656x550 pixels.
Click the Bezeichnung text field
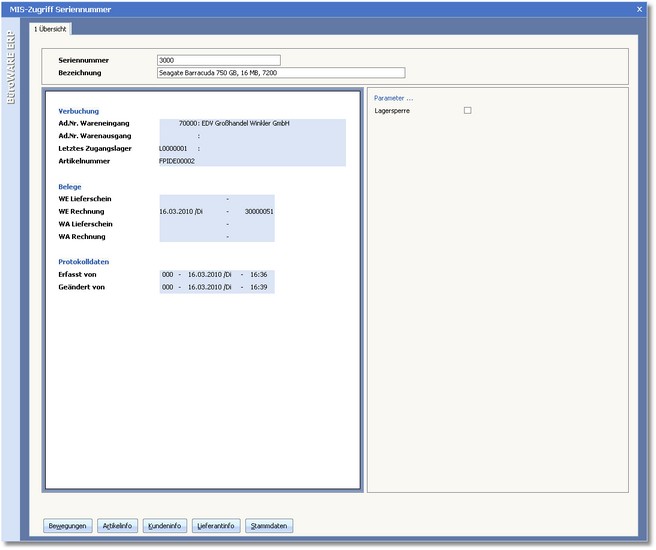click(280, 73)
